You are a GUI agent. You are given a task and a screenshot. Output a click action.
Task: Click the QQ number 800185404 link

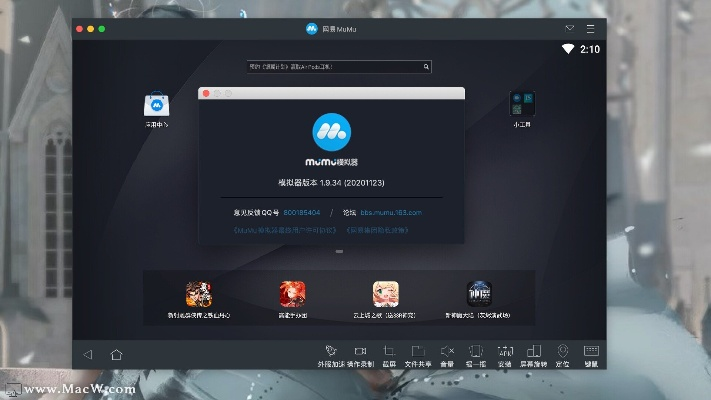pyautogui.click(x=301, y=213)
